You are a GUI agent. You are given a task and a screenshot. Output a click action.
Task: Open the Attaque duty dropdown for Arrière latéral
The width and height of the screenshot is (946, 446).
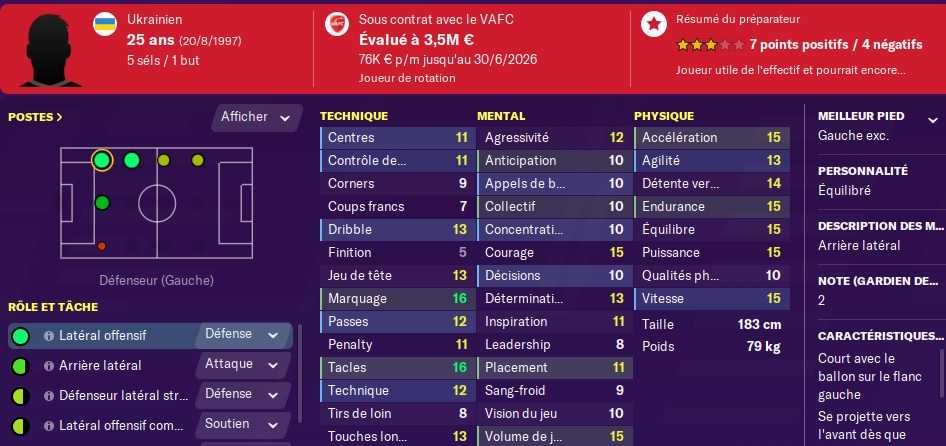click(x=241, y=365)
